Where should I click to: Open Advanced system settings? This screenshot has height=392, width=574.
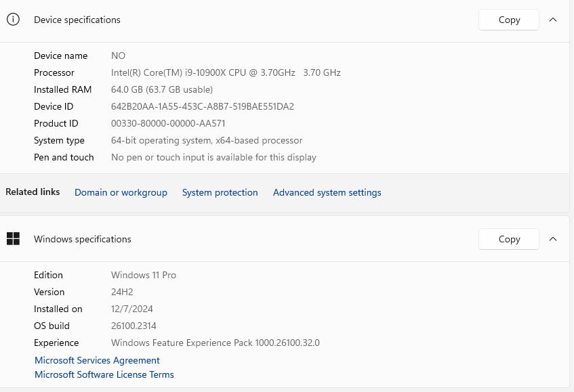(327, 192)
